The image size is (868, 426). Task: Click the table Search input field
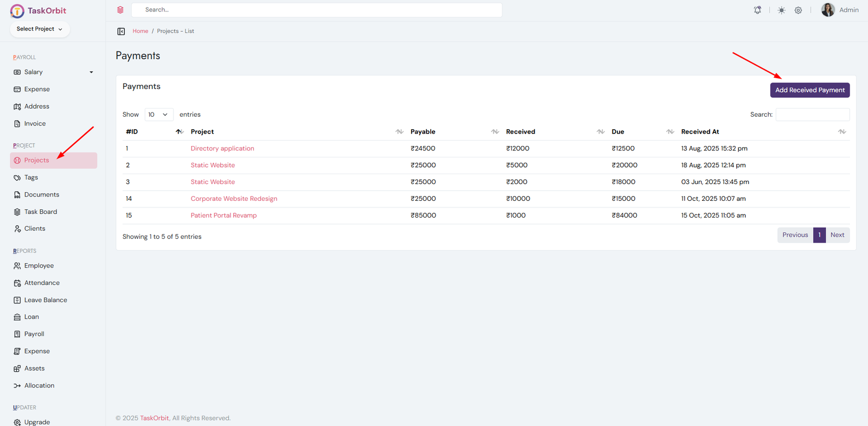point(813,115)
